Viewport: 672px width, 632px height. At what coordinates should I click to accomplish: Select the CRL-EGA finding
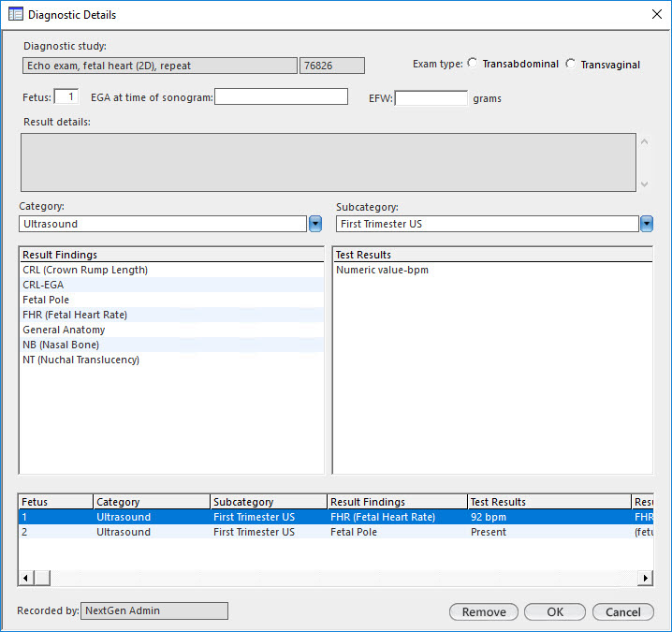173,285
